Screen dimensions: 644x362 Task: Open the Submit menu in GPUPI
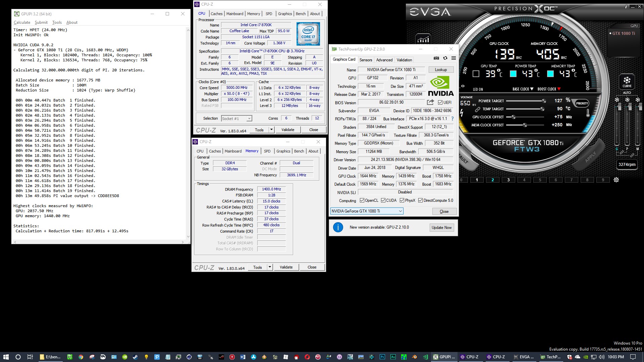click(x=41, y=22)
